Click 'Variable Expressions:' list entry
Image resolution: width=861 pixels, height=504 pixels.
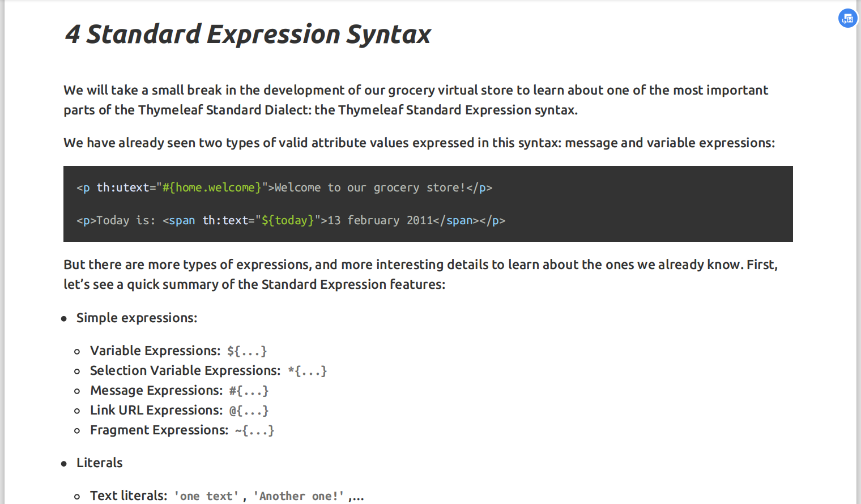point(155,351)
